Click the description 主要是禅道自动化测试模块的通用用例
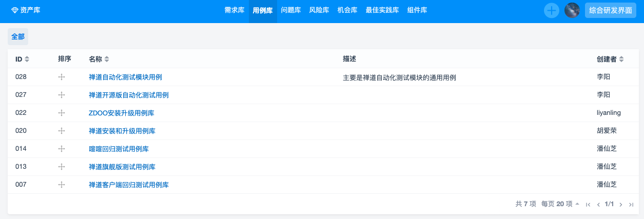The width and height of the screenshot is (644, 219). [399, 78]
